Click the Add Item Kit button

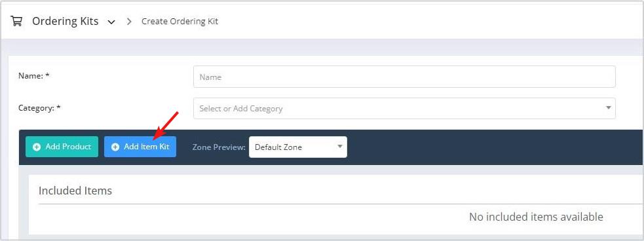point(140,147)
